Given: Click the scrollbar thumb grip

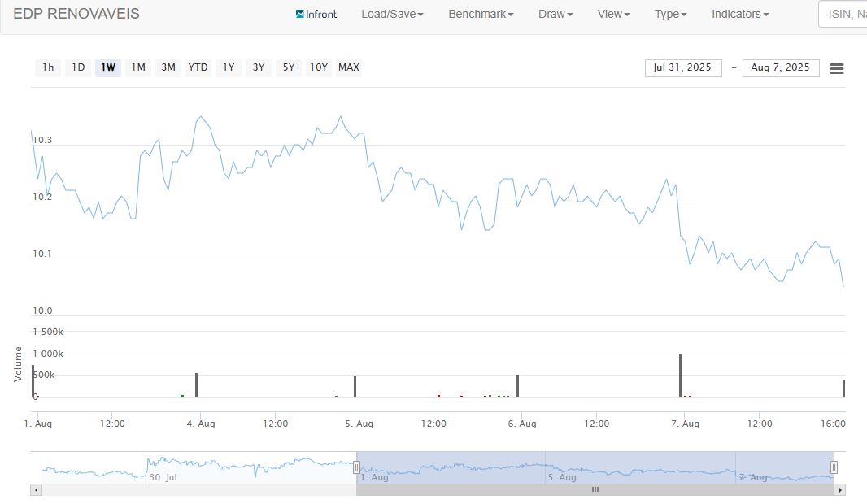Looking at the screenshot, I should point(595,490).
